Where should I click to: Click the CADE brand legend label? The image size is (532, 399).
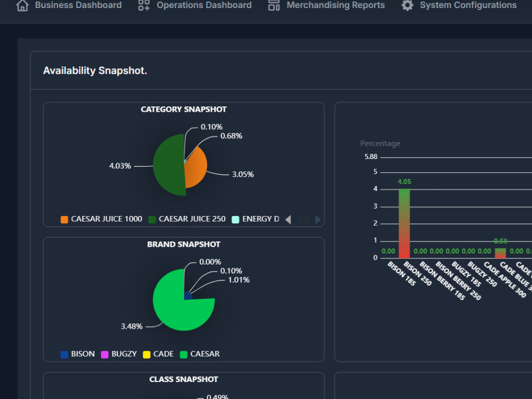tap(163, 354)
